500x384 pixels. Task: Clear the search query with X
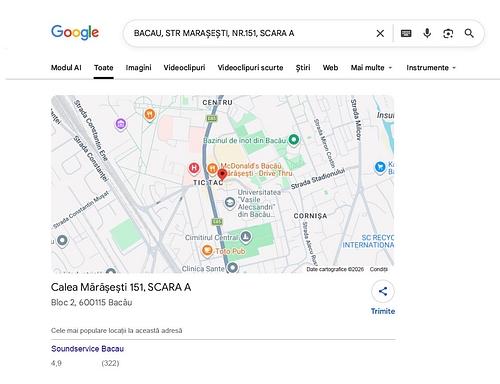coord(380,33)
